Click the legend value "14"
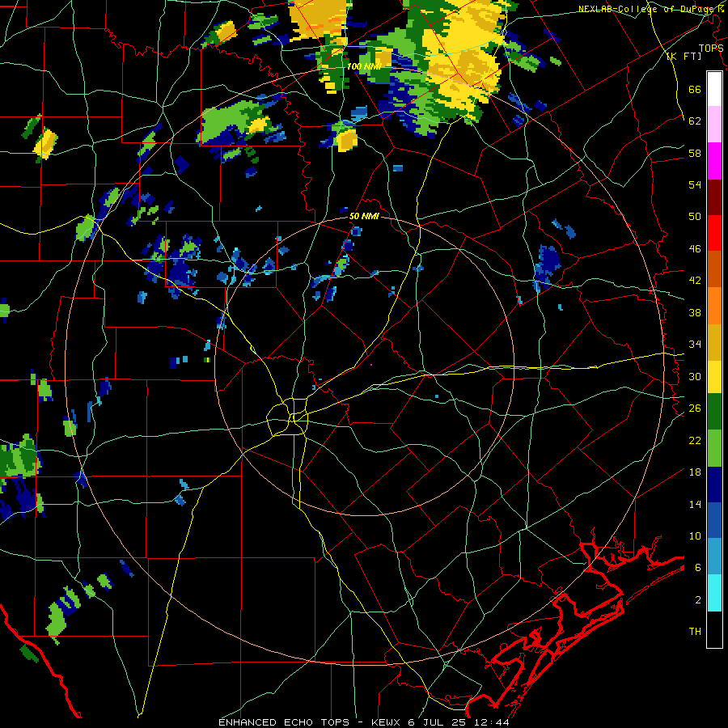The width and height of the screenshot is (728, 728). [x=695, y=504]
